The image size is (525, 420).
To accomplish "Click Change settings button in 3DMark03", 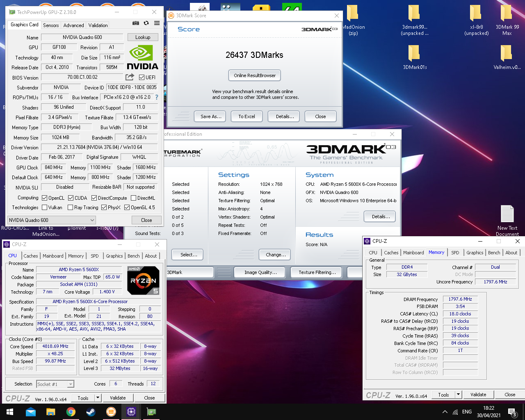I will click(x=276, y=255).
